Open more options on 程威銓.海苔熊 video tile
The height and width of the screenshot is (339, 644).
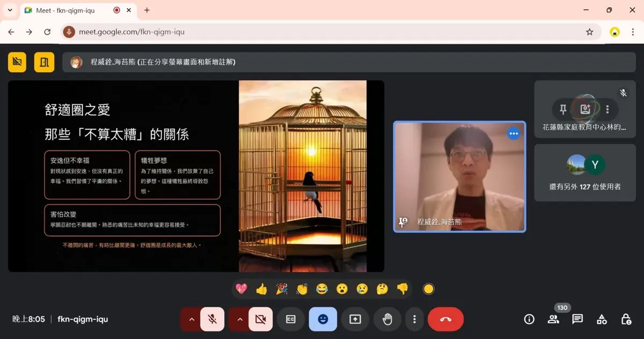[x=514, y=133]
